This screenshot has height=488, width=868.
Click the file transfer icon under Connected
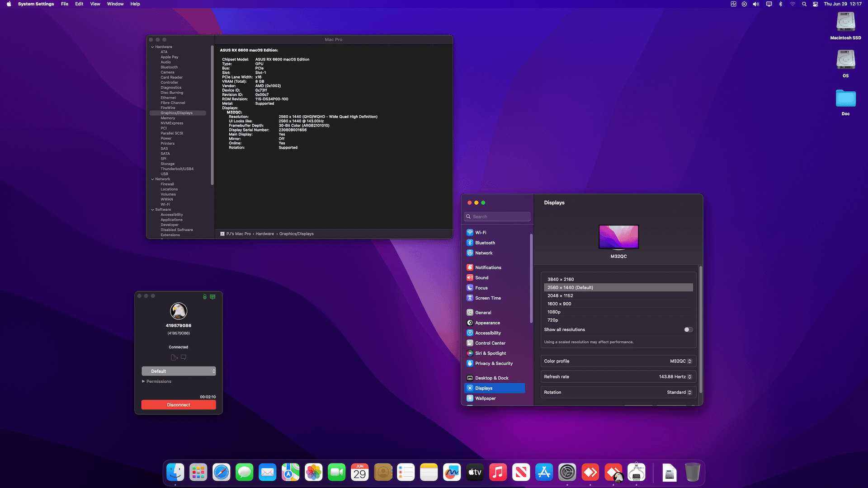(x=174, y=357)
